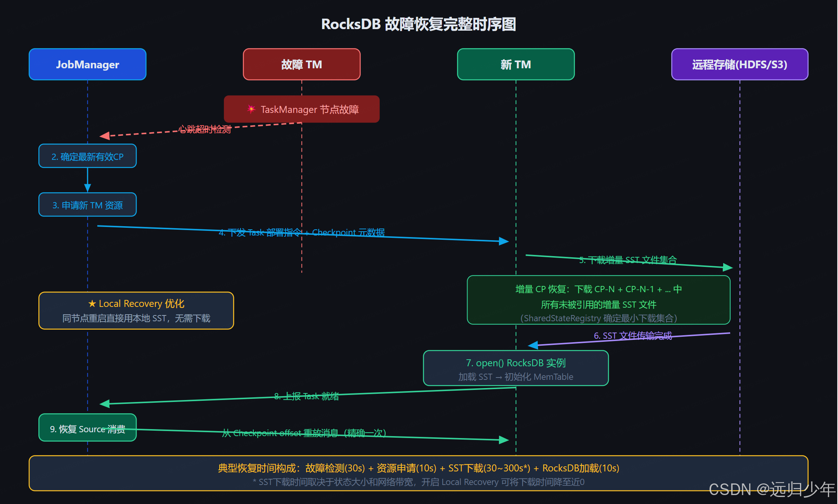
Task: Click step 2 确定最新有效CP box
Action: pyautogui.click(x=88, y=156)
